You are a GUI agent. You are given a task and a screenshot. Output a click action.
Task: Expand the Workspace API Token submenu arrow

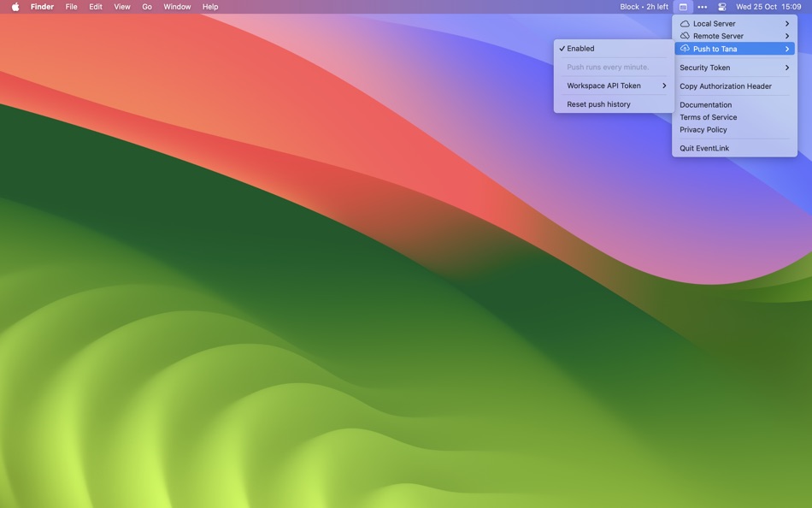click(664, 86)
